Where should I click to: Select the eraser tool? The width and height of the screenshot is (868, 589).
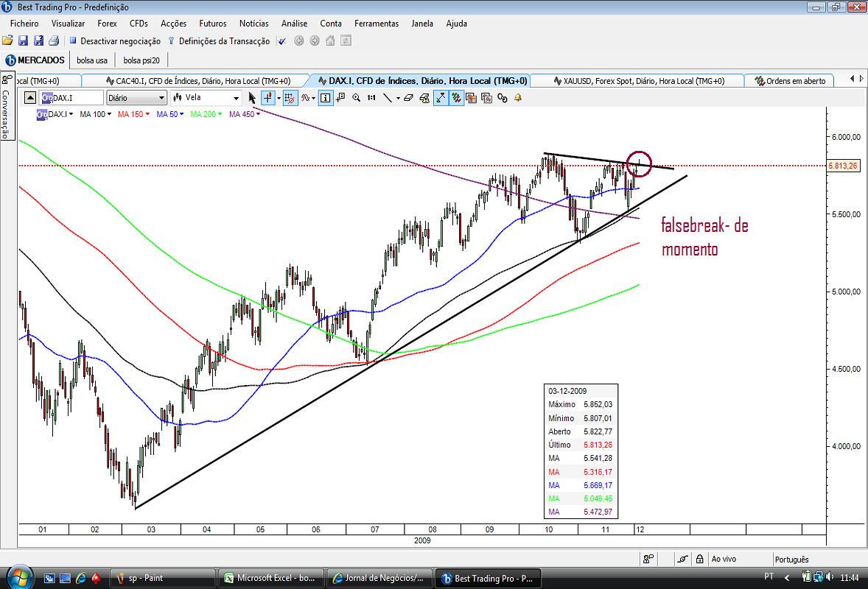(408, 98)
